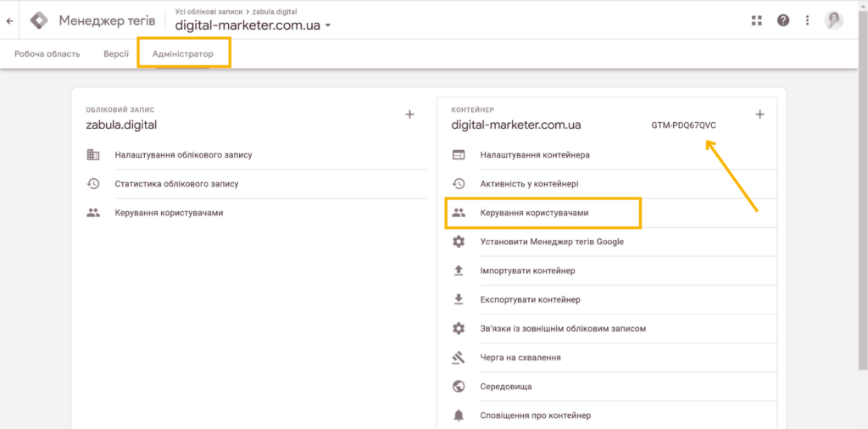Click the plus icon to add account
This screenshot has height=429, width=868.
pyautogui.click(x=409, y=114)
